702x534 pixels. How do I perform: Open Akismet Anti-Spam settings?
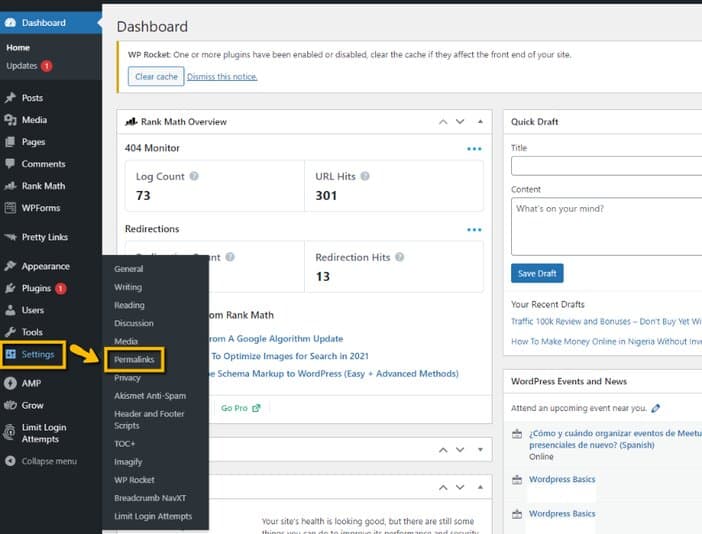(x=150, y=396)
